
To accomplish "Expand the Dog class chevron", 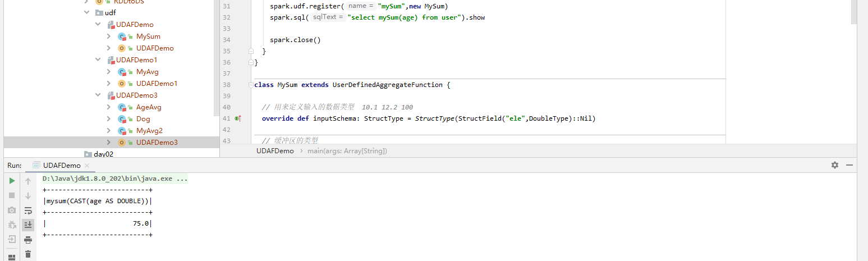I will click(x=109, y=119).
